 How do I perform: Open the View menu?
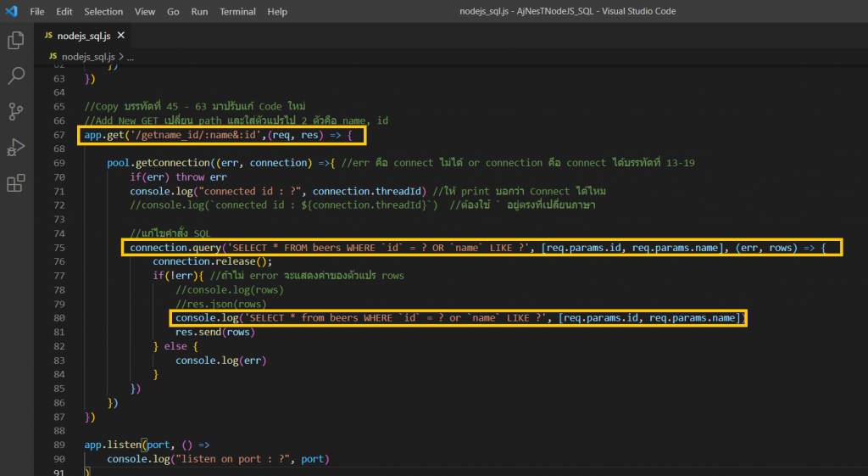145,11
